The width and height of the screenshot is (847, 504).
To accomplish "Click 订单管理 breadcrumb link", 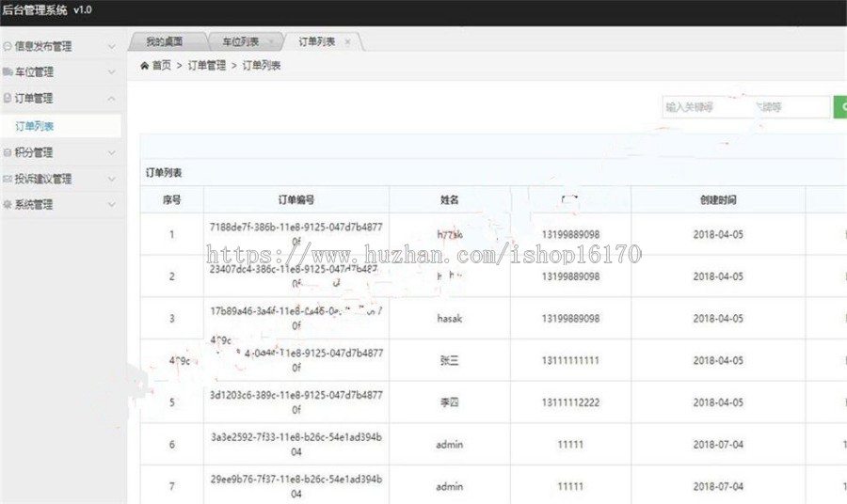I will tap(207, 66).
